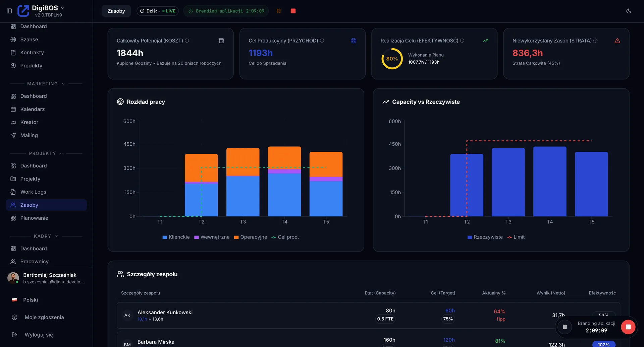Open Aleksander Kunkowski's row
644x347 pixels.
(368, 316)
